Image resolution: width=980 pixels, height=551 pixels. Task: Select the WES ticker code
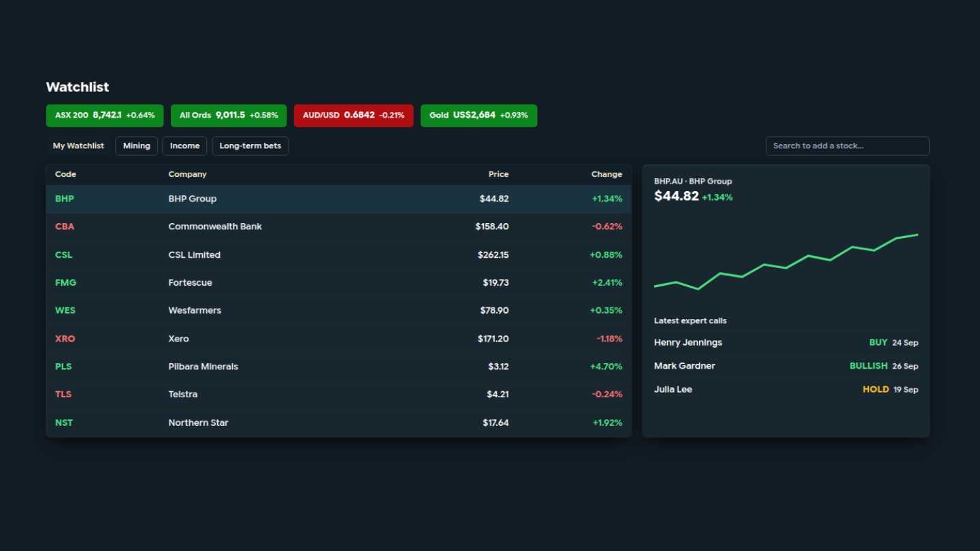pyautogui.click(x=65, y=310)
